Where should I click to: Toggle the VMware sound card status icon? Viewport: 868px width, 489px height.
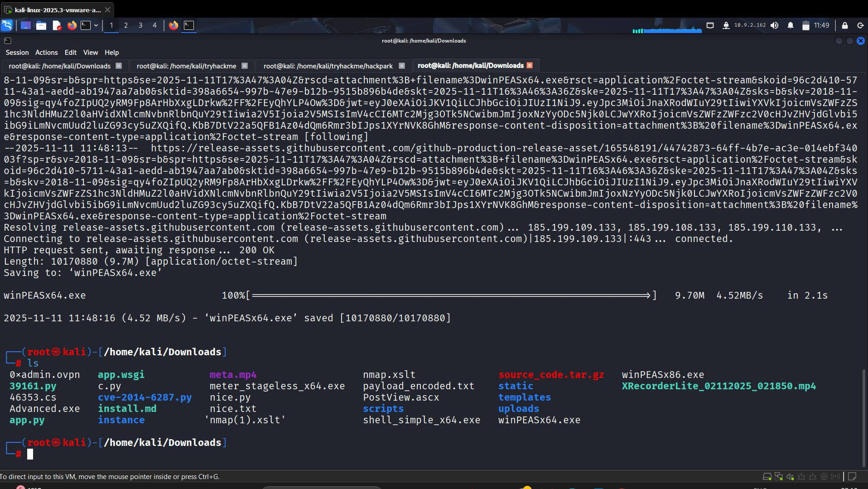point(790,476)
